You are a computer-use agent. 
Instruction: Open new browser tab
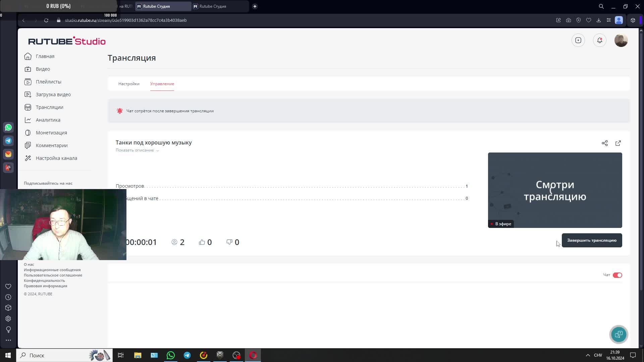[x=255, y=6]
